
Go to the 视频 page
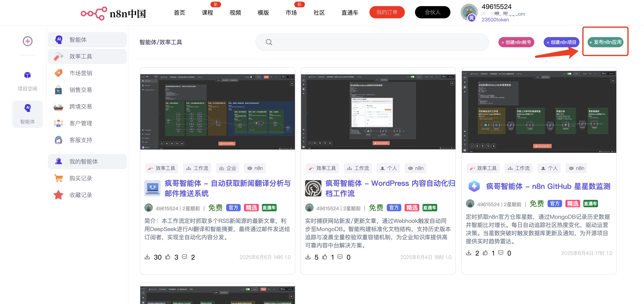click(235, 12)
